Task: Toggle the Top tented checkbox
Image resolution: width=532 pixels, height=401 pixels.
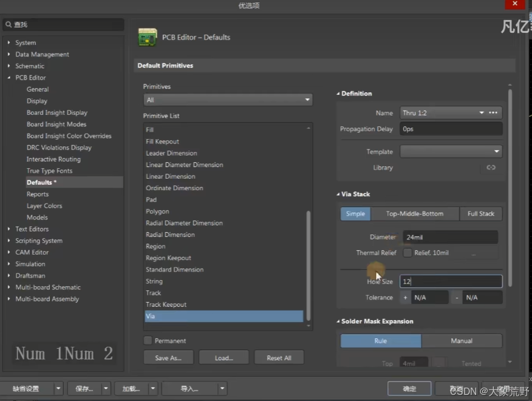Action: click(439, 363)
